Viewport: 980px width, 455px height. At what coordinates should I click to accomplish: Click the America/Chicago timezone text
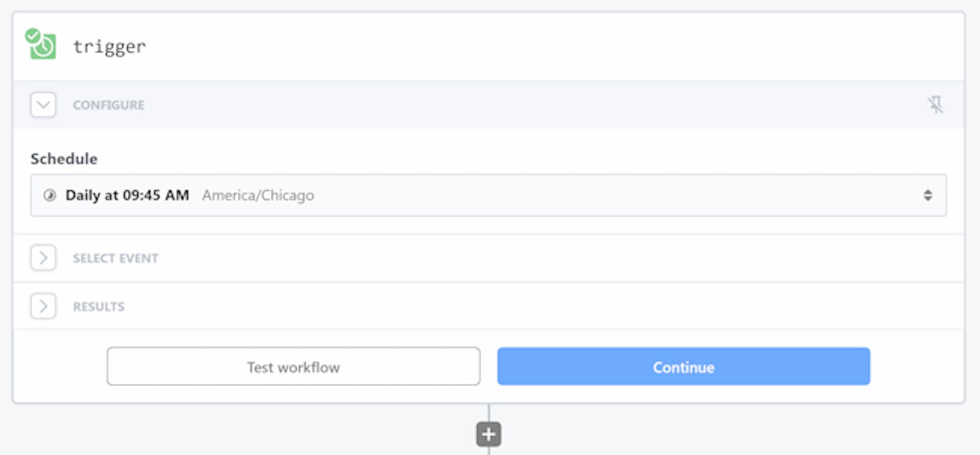tap(258, 195)
